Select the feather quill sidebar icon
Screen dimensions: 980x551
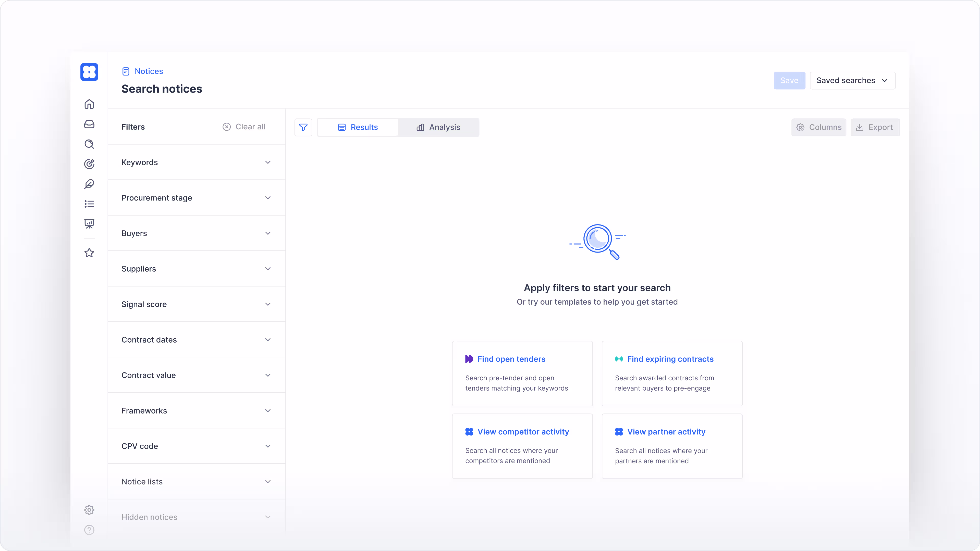click(89, 184)
